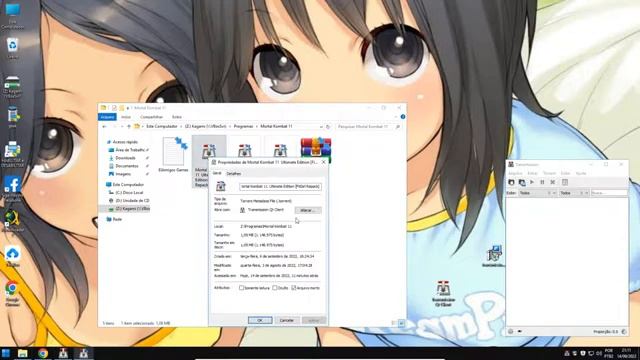Open File Explorer from taskbar
640x360 pixels.
[x=22, y=353]
